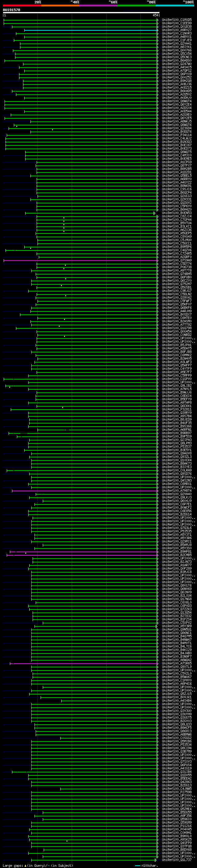The height and width of the screenshot is (868, 197).
Task: Click the UniRef100_P34114 label
Action: (176, 135)
